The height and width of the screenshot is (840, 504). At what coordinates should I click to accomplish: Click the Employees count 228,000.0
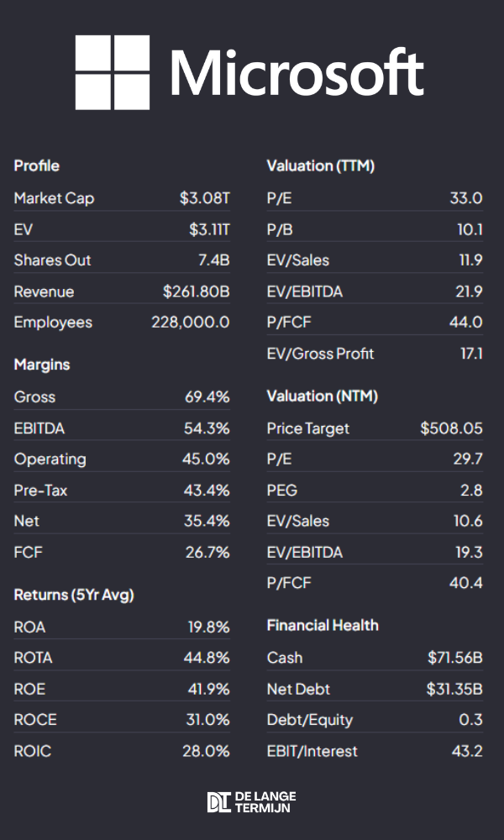[191, 323]
